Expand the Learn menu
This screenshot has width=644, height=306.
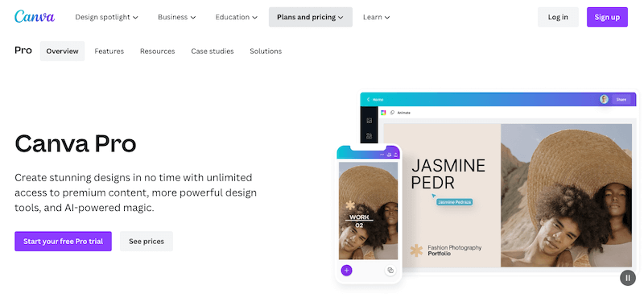pyautogui.click(x=376, y=17)
